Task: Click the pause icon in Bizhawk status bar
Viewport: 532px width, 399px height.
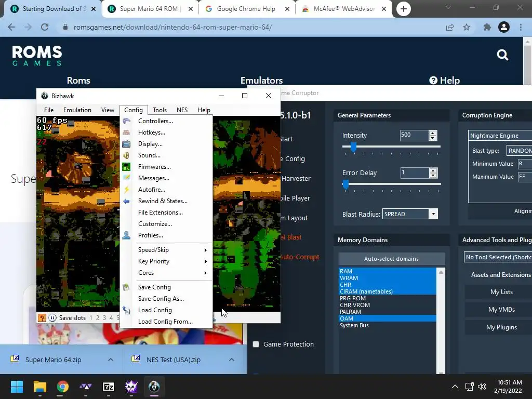Action: tap(52, 318)
